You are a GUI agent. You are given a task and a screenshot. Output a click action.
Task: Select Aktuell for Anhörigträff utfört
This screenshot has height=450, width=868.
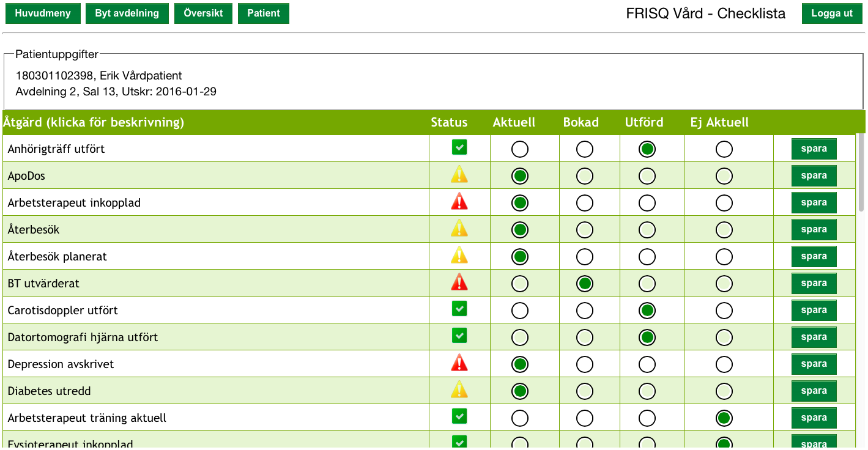(x=520, y=149)
